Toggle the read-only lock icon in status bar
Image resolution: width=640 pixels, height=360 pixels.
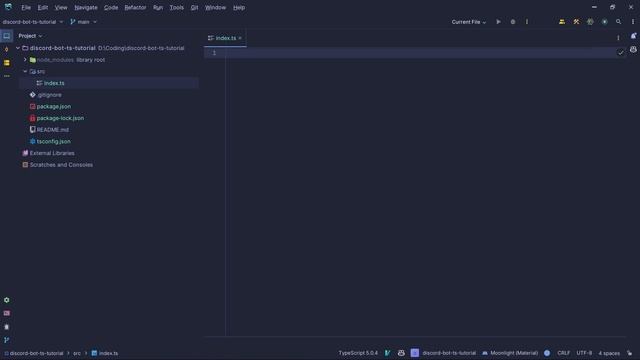coord(630,353)
